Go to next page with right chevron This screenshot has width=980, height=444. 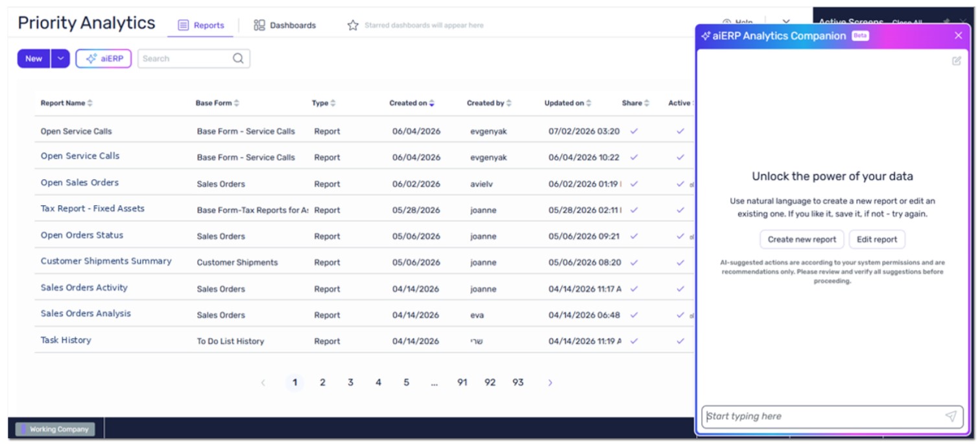pyautogui.click(x=550, y=383)
